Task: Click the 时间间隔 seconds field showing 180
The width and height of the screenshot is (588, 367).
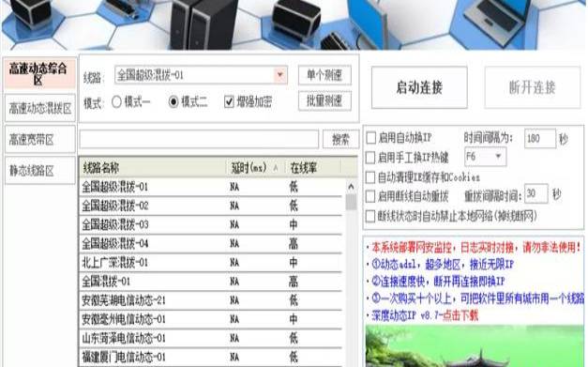Action: (540, 139)
